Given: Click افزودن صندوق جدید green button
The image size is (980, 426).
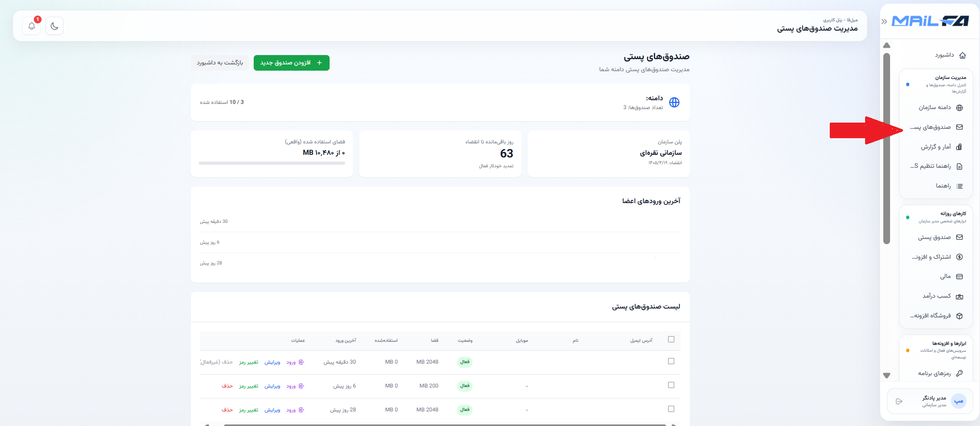Looking at the screenshot, I should [x=292, y=63].
